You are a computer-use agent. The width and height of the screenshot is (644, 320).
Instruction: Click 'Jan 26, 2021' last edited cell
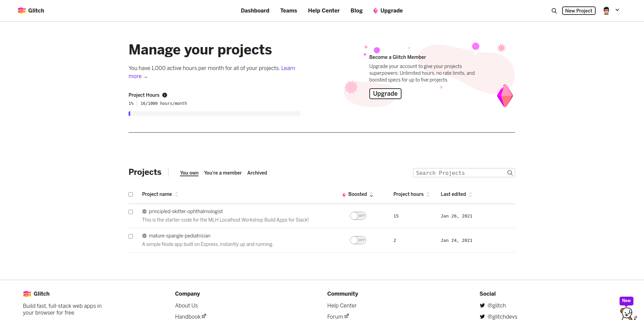(457, 216)
